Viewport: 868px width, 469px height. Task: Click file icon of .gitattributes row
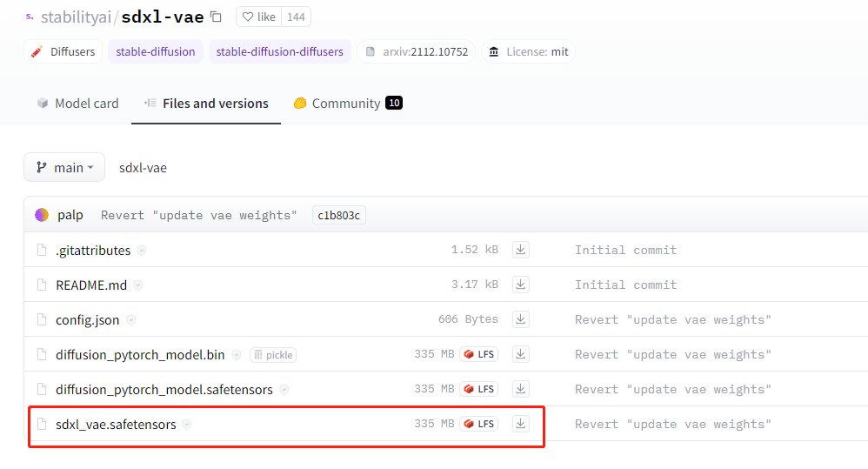pyautogui.click(x=42, y=251)
